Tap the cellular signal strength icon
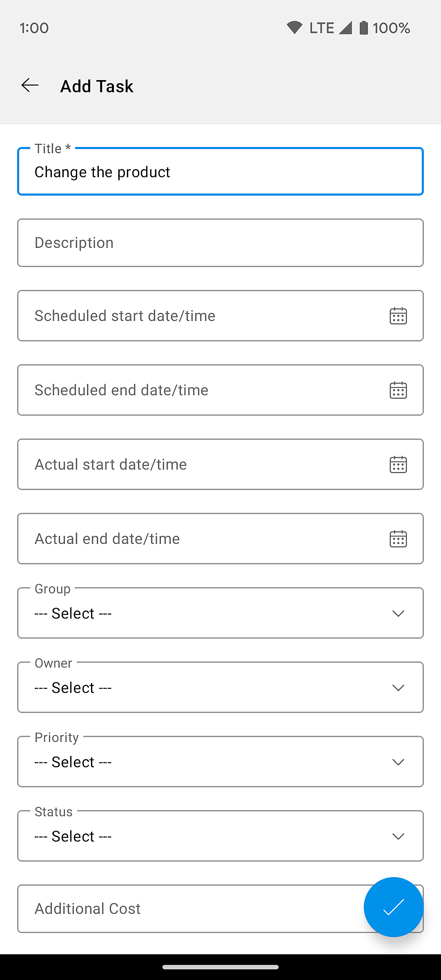This screenshot has height=980, width=441. [345, 28]
